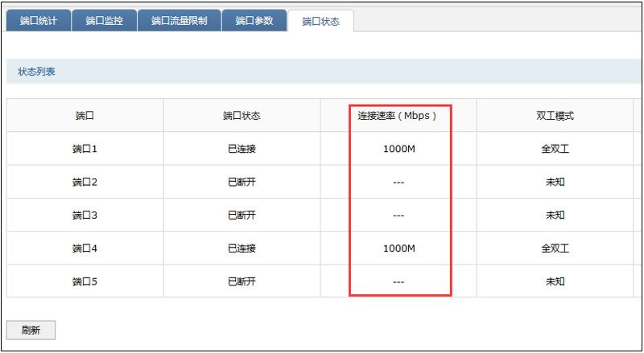
Task: Click 已断开 status in 端口5 row
Action: click(x=242, y=281)
